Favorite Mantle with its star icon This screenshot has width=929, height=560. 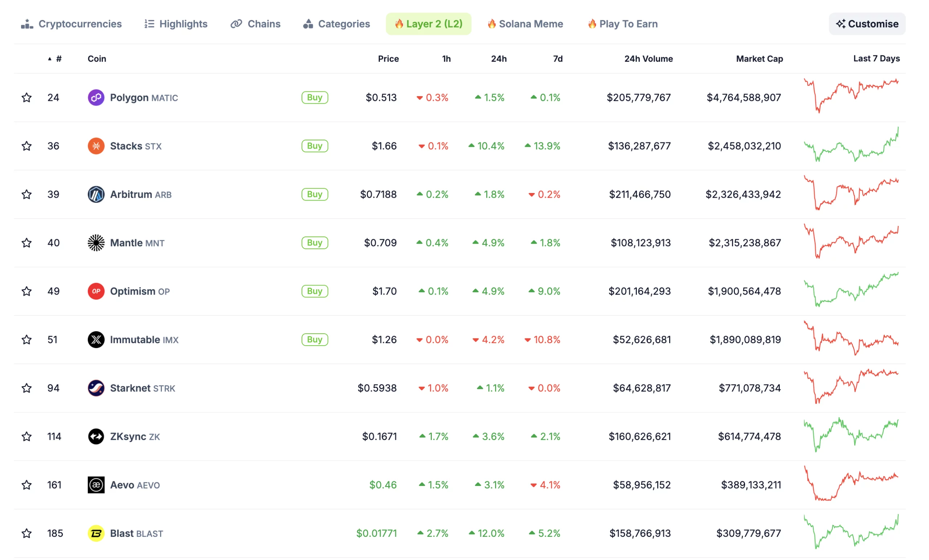tap(26, 243)
